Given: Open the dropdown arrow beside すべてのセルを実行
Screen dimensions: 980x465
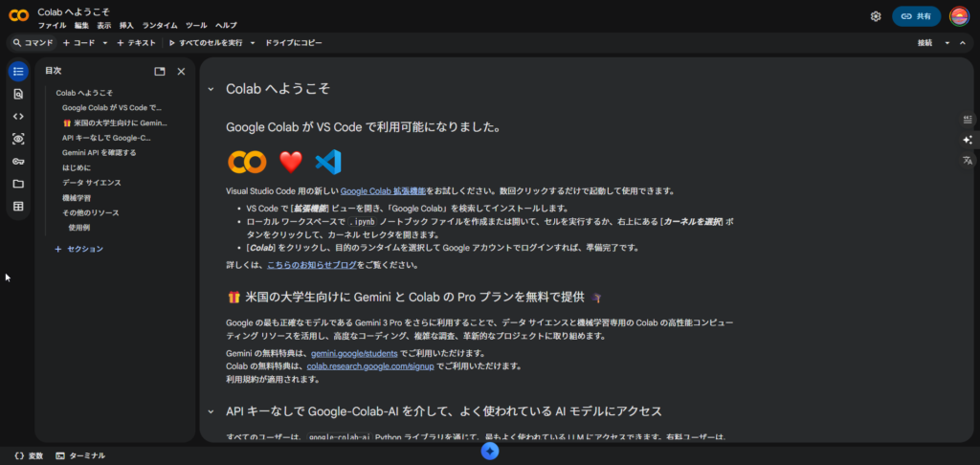Looking at the screenshot, I should (x=253, y=43).
